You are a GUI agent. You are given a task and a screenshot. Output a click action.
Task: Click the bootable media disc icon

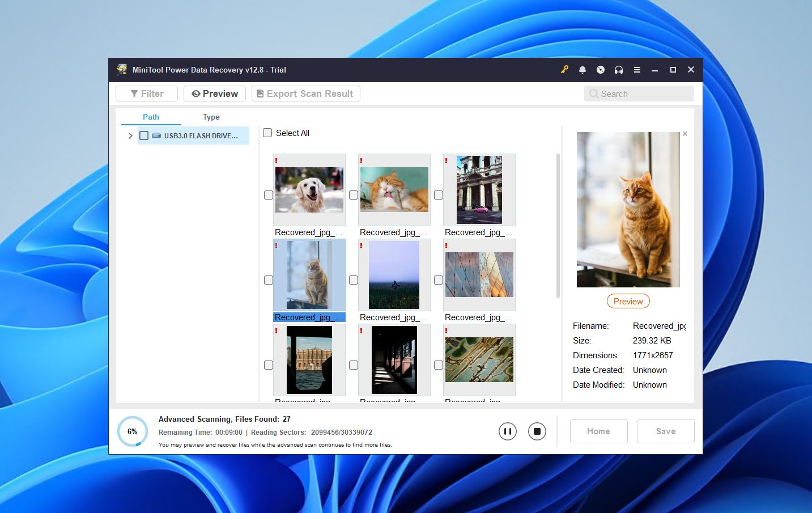point(600,69)
